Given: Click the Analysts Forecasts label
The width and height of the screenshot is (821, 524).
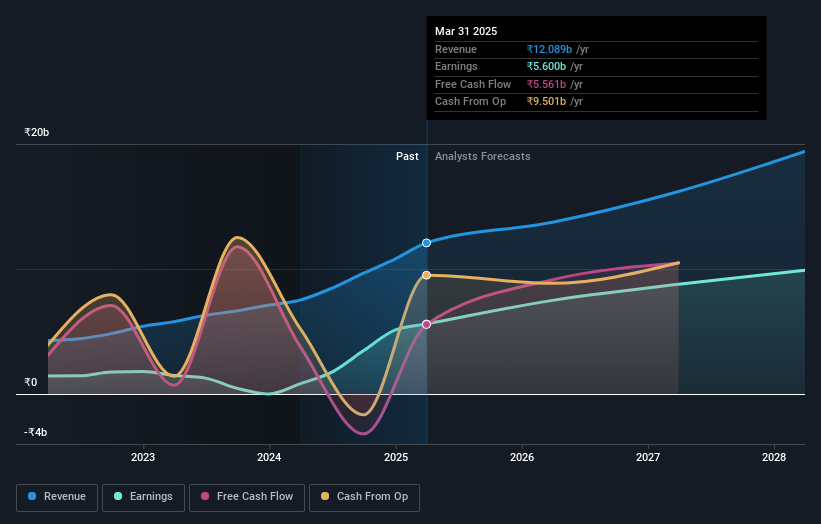Looking at the screenshot, I should click(483, 157).
